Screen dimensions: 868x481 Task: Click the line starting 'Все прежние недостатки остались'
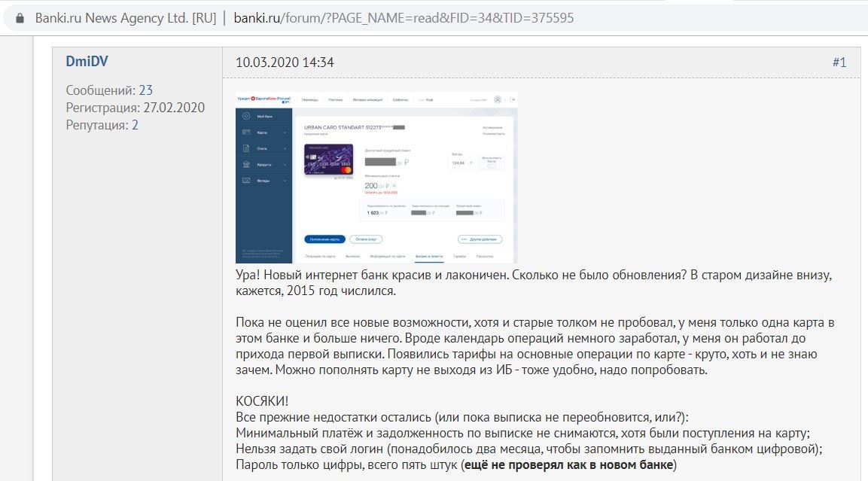tap(462, 417)
